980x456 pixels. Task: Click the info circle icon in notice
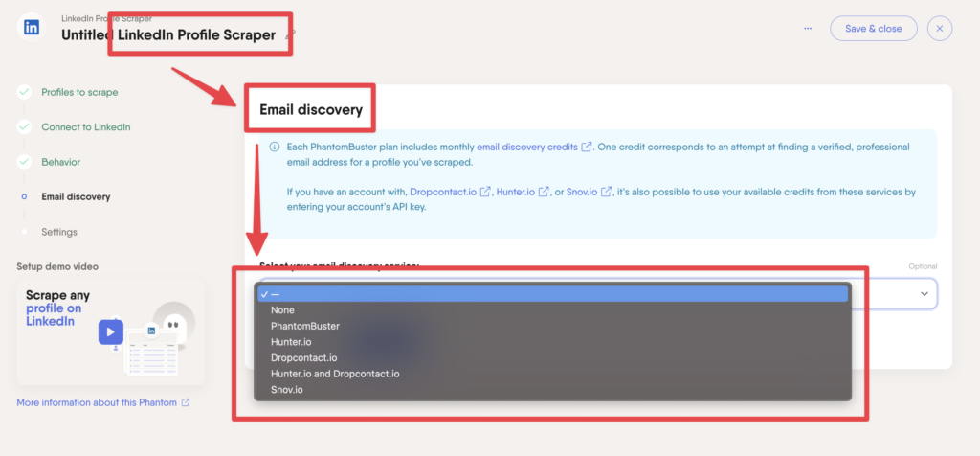pos(274,147)
